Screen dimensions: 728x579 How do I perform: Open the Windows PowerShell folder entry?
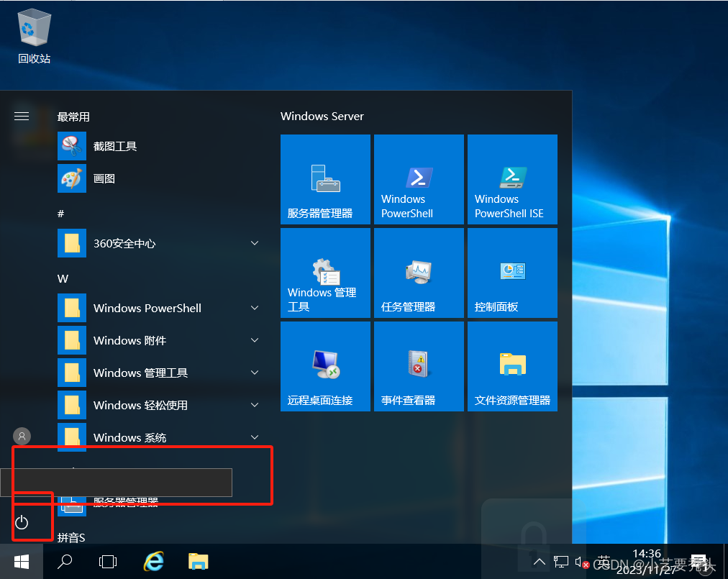pyautogui.click(x=158, y=308)
